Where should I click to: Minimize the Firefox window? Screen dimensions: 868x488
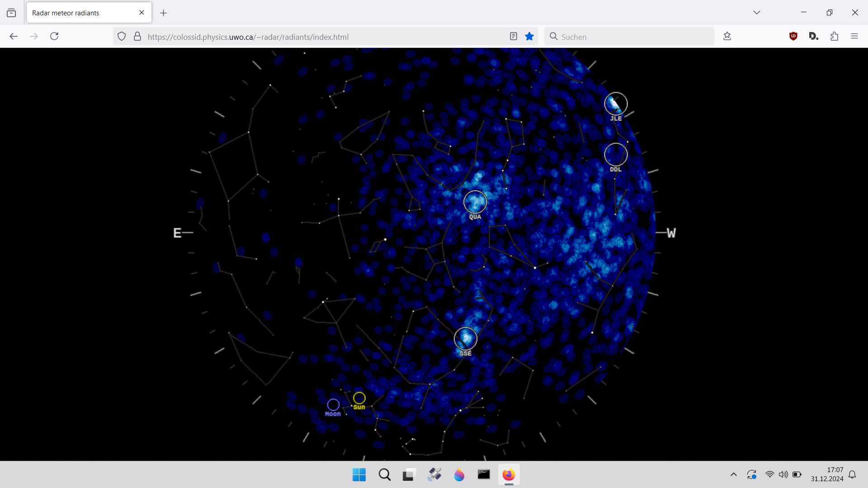click(804, 13)
